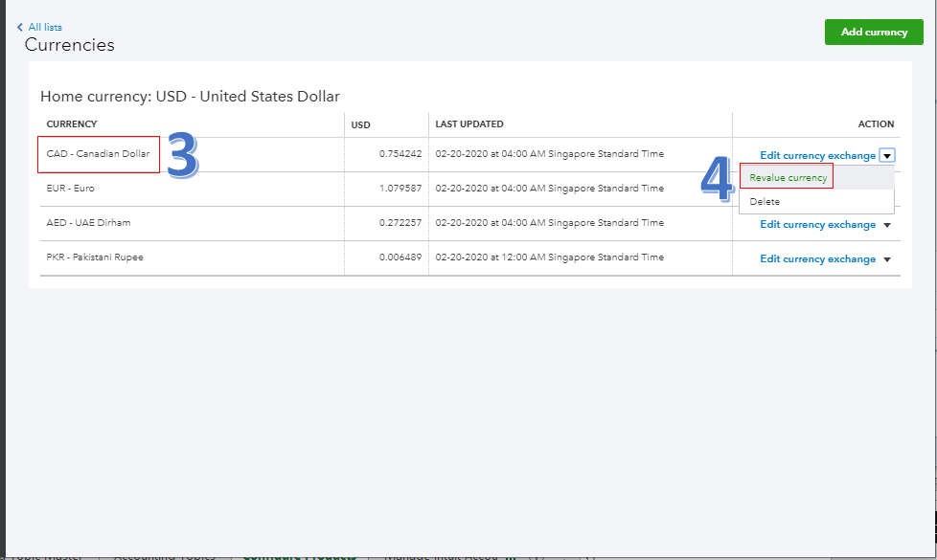Select Delete in the action menu
The width and height of the screenshot is (937, 560).
pyautogui.click(x=765, y=202)
